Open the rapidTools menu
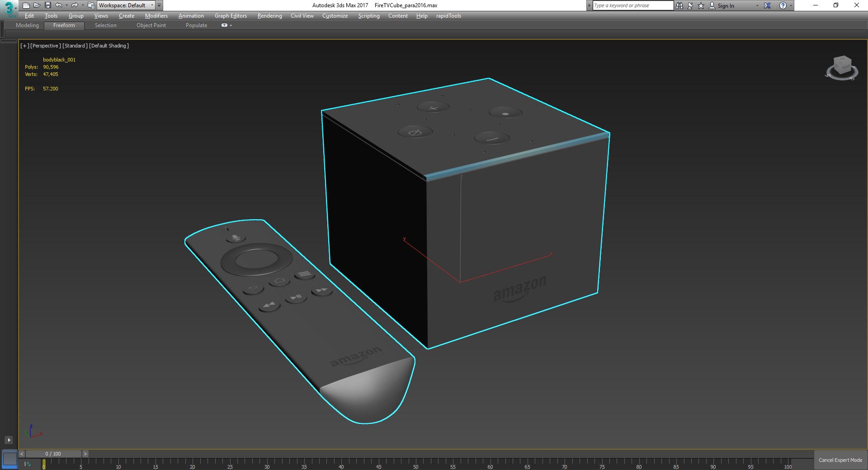 coord(448,16)
